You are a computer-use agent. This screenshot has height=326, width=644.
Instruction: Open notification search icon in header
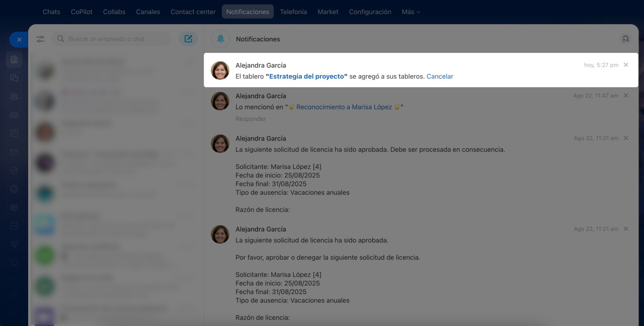pos(625,39)
